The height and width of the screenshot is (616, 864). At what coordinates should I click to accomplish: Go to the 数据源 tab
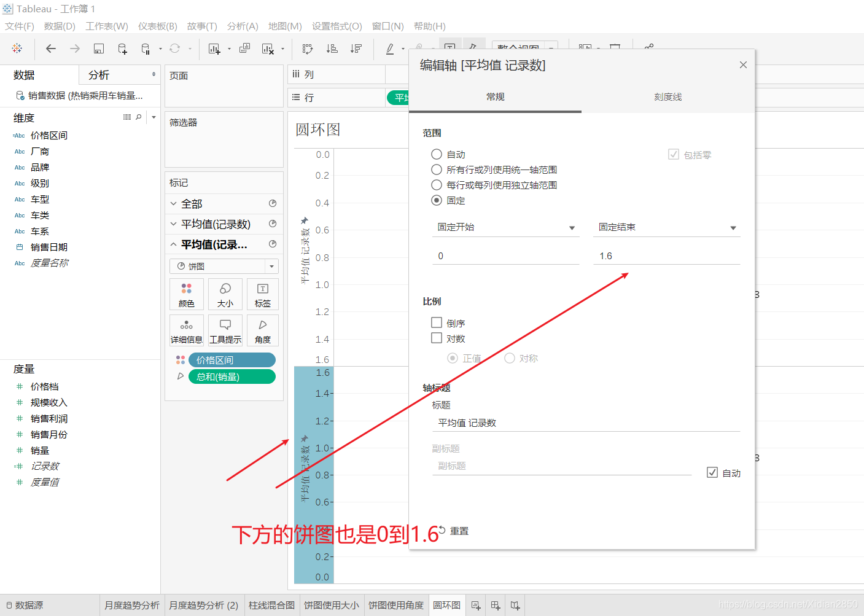pos(25,606)
